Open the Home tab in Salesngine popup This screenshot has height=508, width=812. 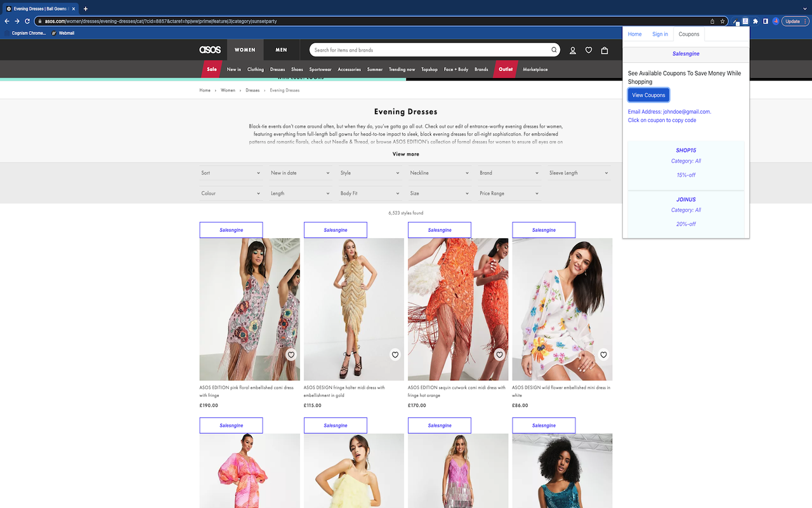(x=634, y=34)
